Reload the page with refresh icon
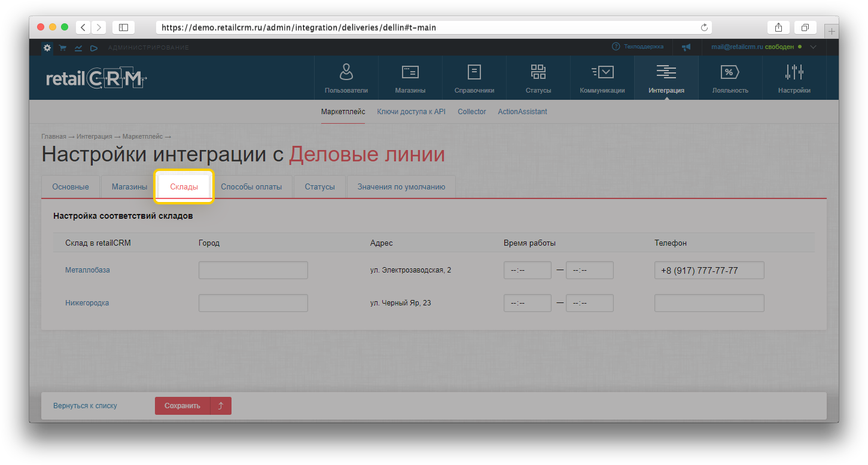Viewport: 868px width, 465px height. 704,27
